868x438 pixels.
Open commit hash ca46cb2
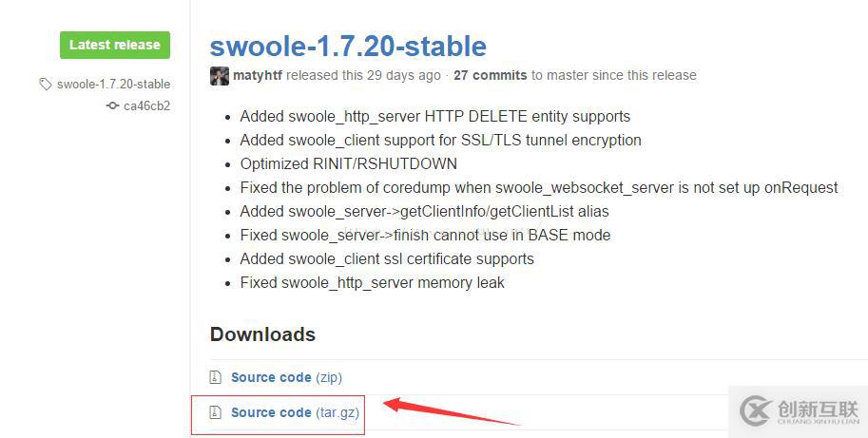[x=146, y=105]
